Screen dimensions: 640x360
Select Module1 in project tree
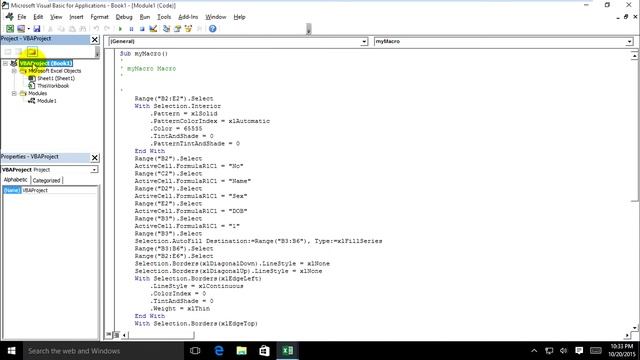pyautogui.click(x=47, y=101)
